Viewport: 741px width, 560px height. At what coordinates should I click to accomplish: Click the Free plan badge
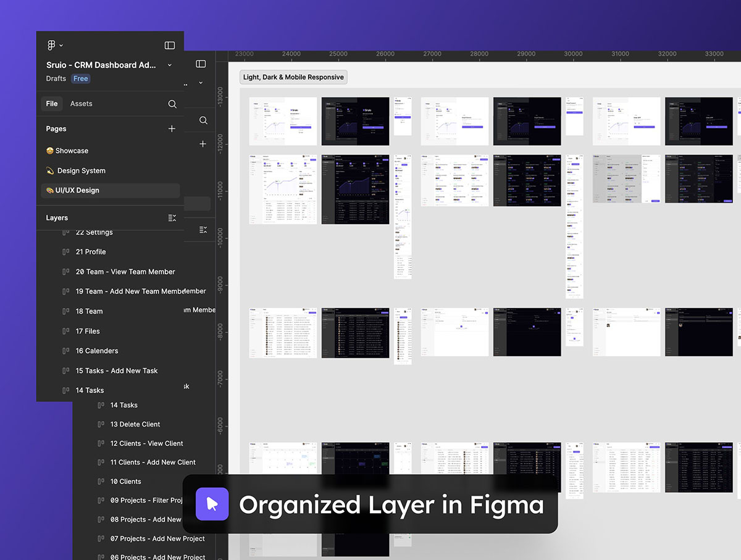point(80,78)
